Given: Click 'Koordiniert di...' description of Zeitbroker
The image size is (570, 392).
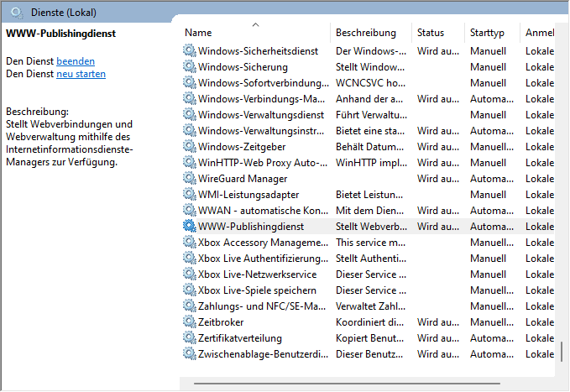Looking at the screenshot, I should pos(369,322).
